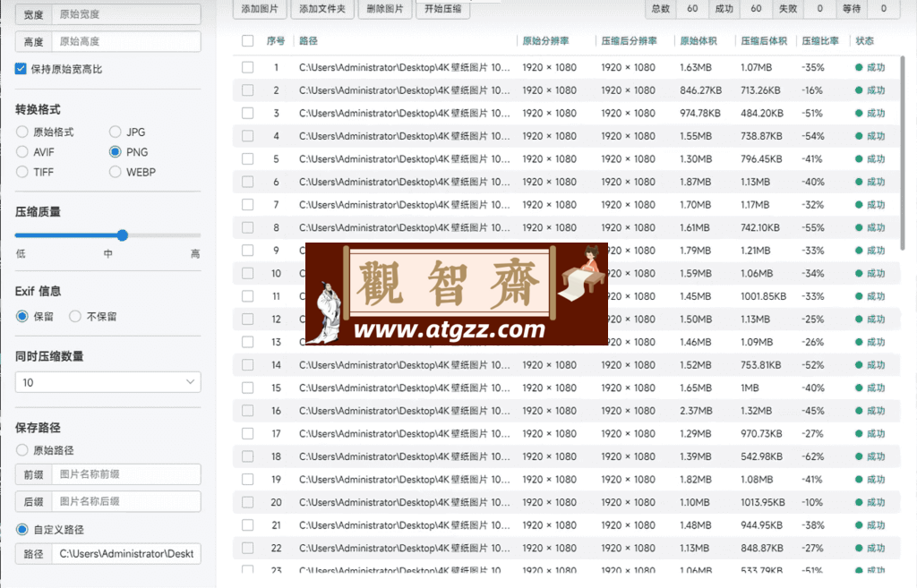The width and height of the screenshot is (917, 588).
Task: Check the row 2 checkbox
Action: (248, 90)
